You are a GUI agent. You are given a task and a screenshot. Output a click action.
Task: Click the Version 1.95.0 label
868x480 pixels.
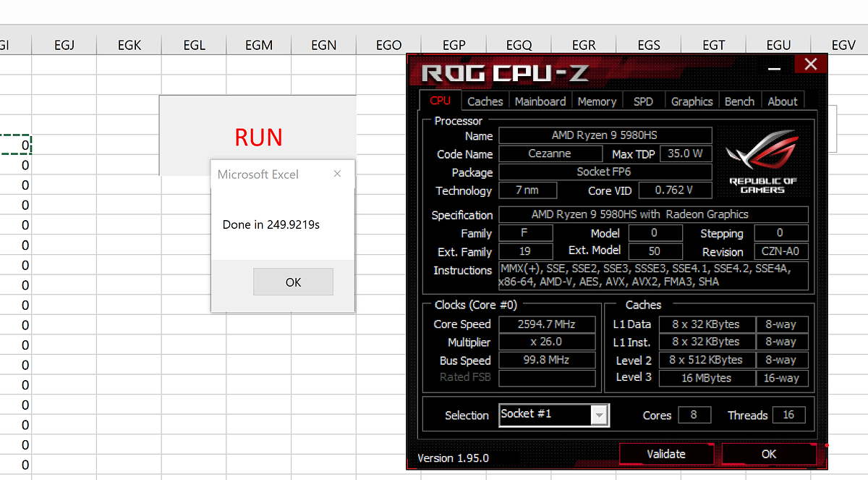[x=453, y=458]
